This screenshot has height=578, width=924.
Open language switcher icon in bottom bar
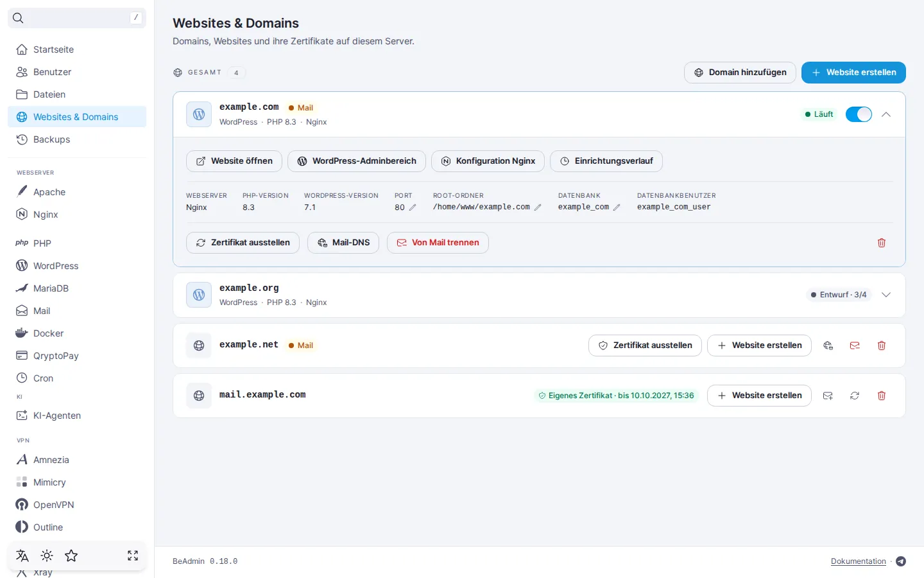pos(22,556)
